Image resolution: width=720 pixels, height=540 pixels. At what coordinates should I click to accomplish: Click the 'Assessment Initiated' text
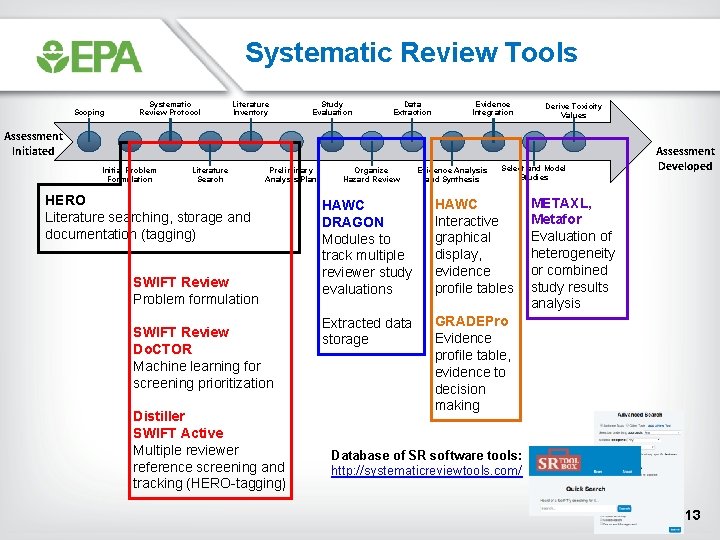[x=33, y=143]
